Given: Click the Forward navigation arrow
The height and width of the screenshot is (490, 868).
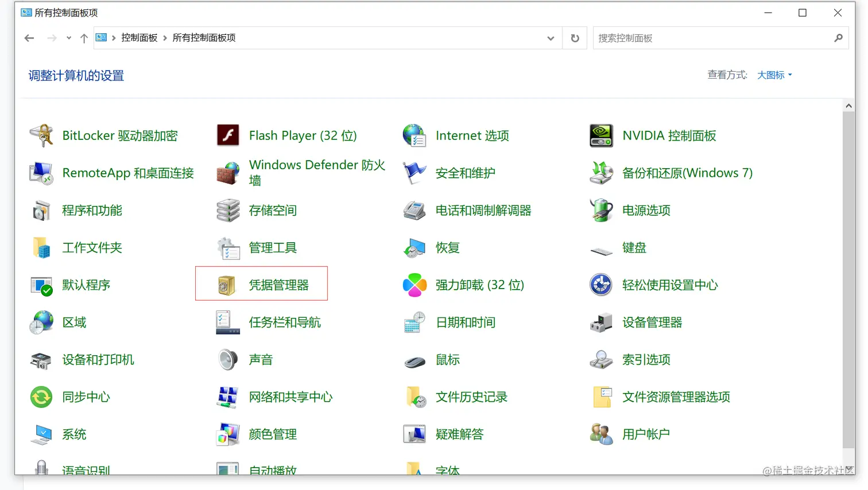Looking at the screenshot, I should [52, 38].
